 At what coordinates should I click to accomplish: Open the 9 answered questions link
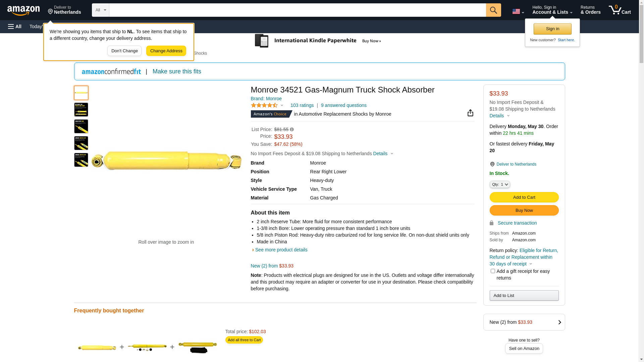(x=343, y=105)
